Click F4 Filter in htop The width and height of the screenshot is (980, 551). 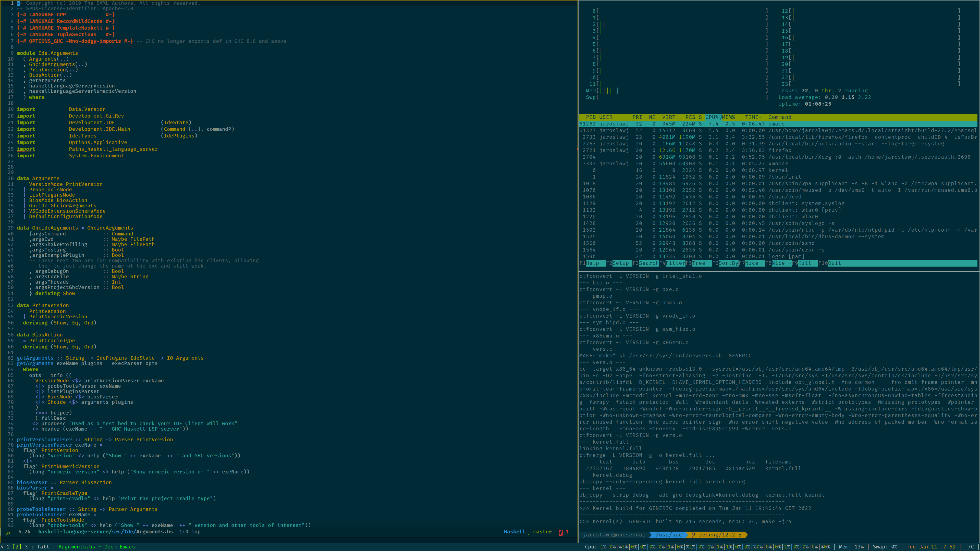(672, 263)
